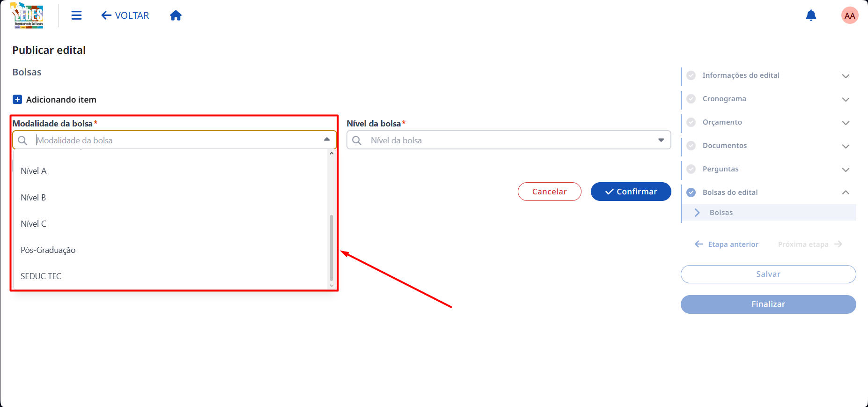Screen dimensions: 868x407
Task: Click the Bolsas do edital step check circle
Action: click(691, 192)
